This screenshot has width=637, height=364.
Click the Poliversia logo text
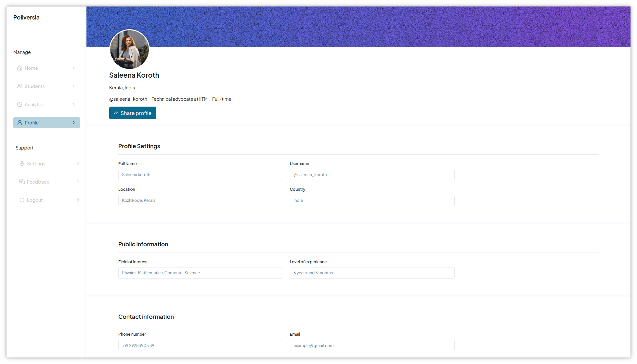(x=26, y=18)
